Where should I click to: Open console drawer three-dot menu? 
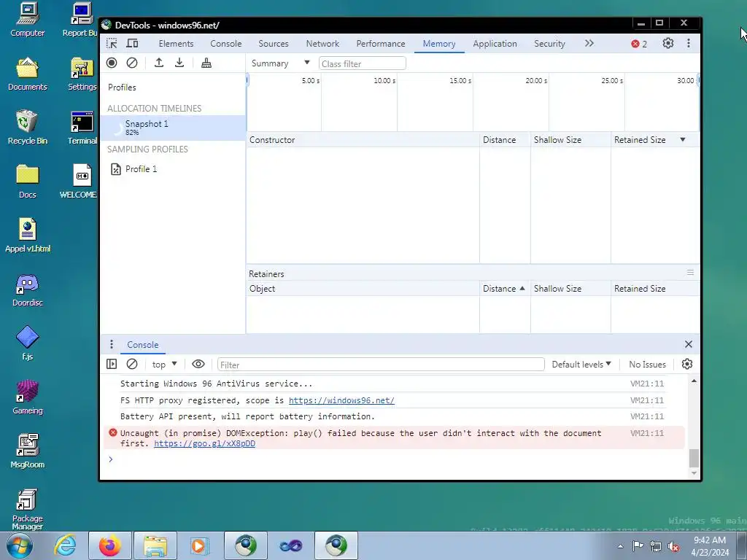tap(112, 344)
